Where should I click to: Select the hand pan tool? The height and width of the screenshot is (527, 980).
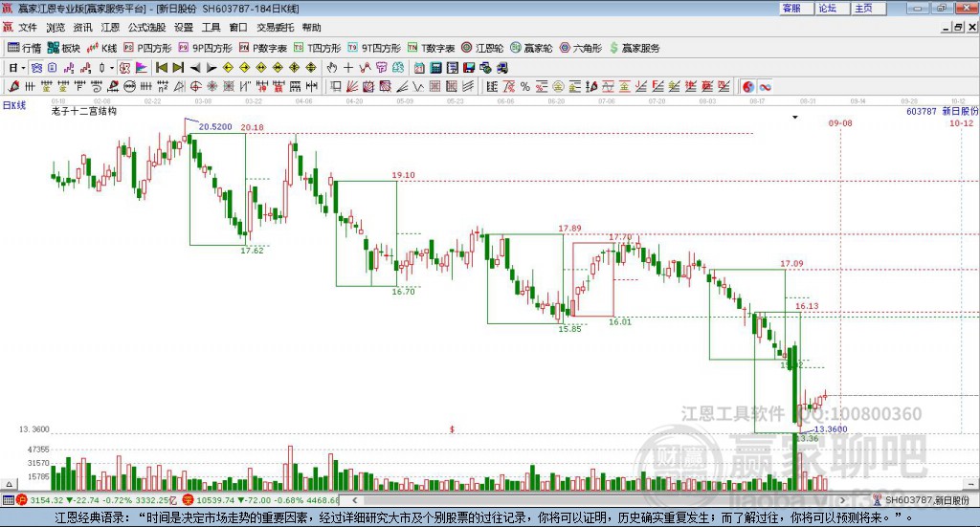tap(331, 68)
